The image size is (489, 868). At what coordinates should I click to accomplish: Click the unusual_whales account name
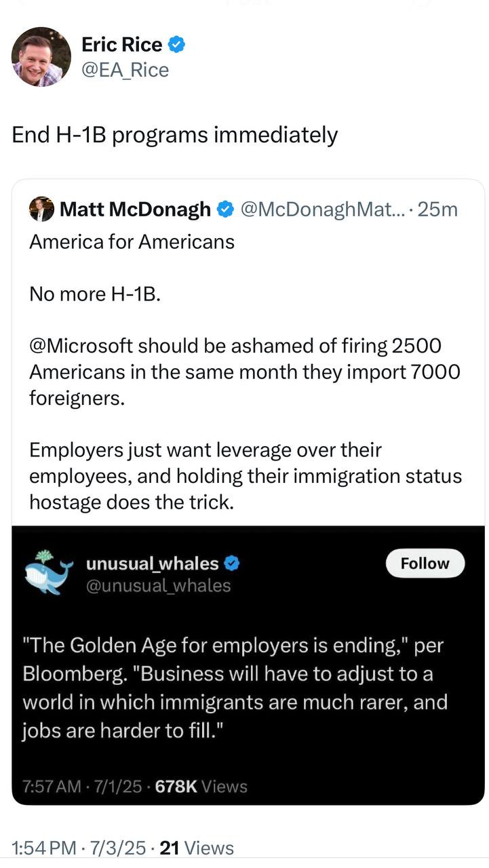pyautogui.click(x=152, y=564)
